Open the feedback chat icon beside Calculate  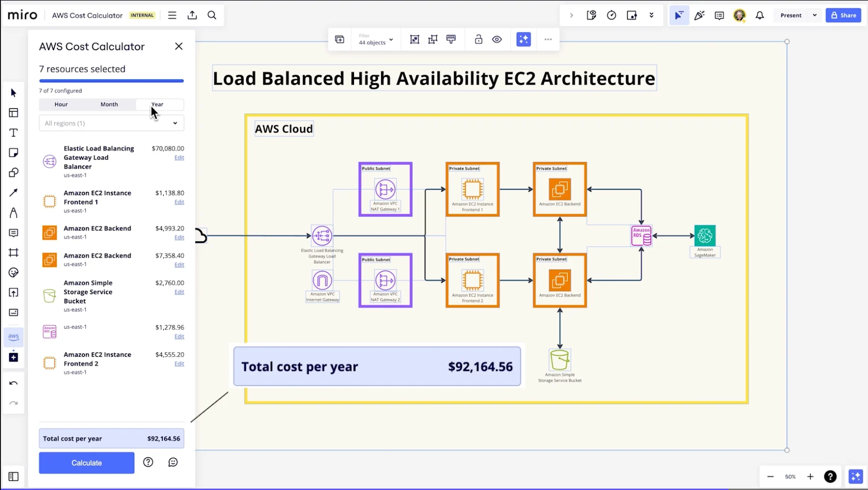click(173, 462)
